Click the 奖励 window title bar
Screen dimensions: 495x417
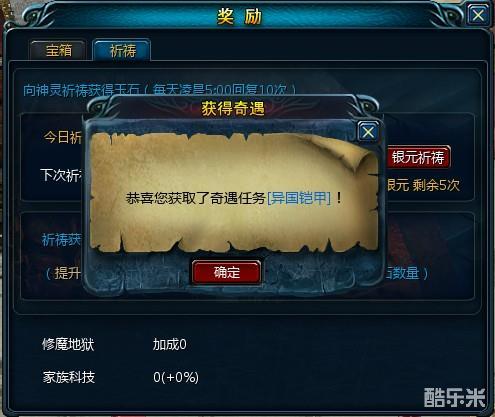click(239, 16)
